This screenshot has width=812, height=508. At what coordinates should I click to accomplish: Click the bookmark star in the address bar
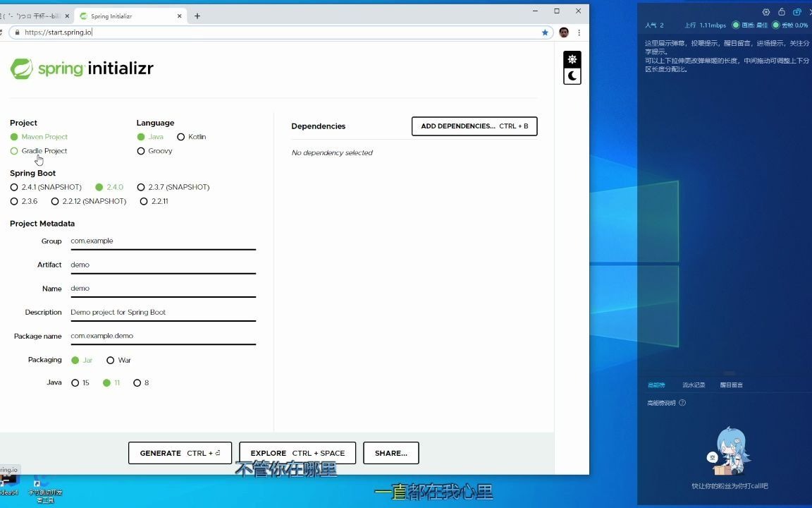[543, 32]
